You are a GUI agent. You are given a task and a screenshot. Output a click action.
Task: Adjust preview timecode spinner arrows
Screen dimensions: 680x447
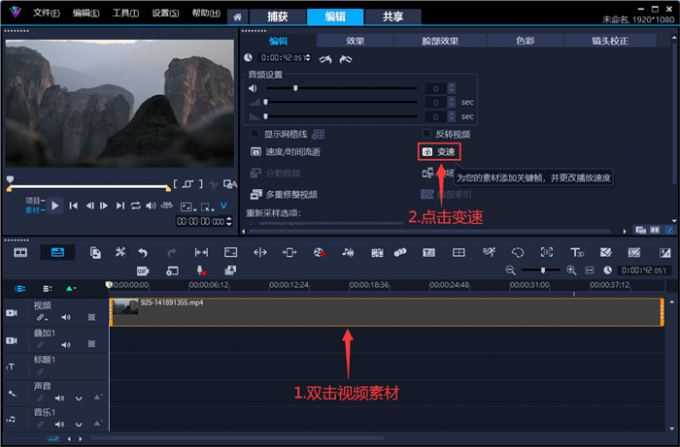click(229, 222)
